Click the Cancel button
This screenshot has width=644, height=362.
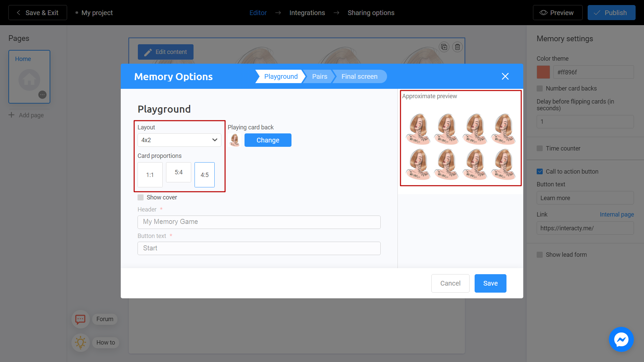[x=450, y=284]
